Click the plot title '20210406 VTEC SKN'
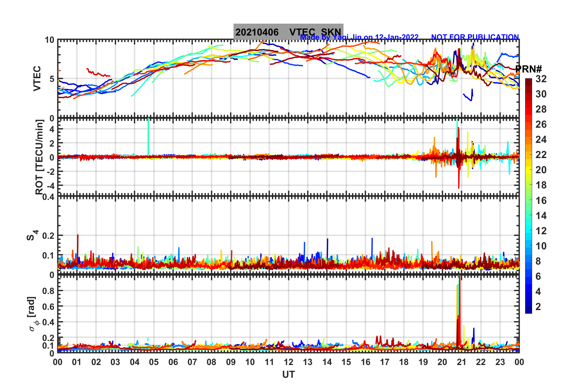 coord(288,32)
